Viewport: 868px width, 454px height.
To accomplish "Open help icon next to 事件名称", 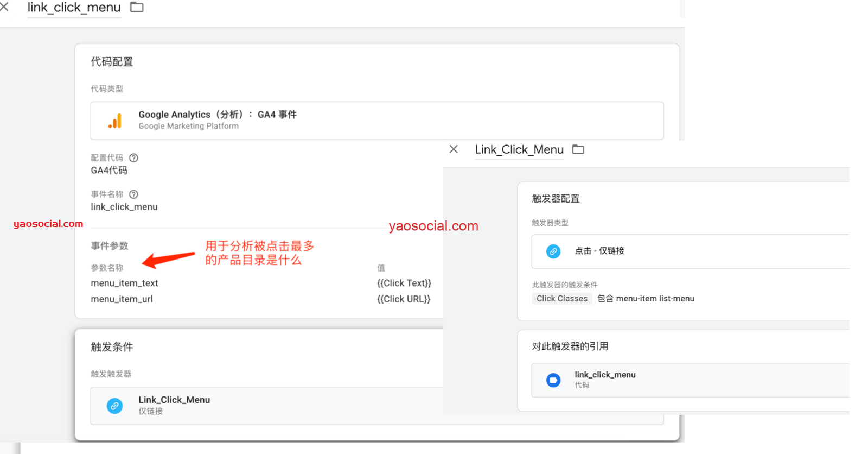I will tap(133, 194).
